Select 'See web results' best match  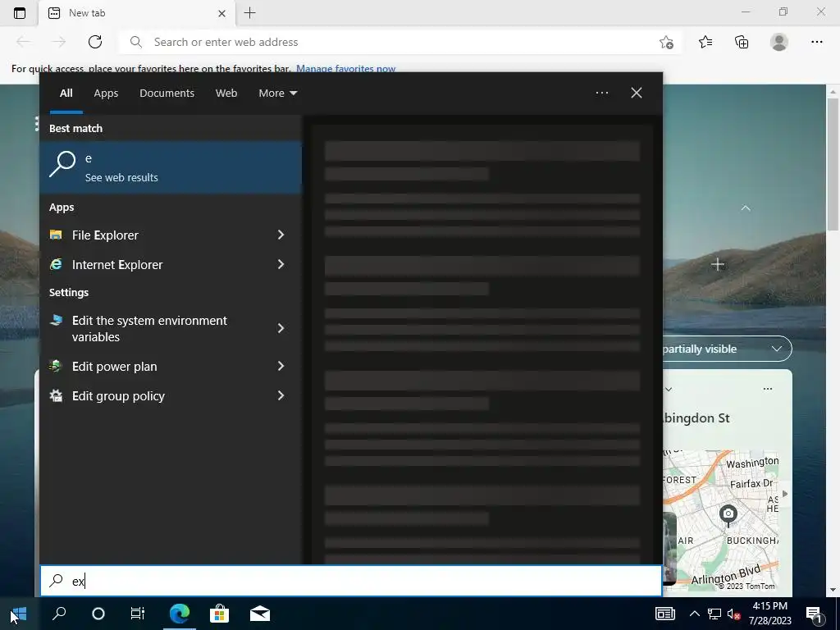click(x=171, y=167)
